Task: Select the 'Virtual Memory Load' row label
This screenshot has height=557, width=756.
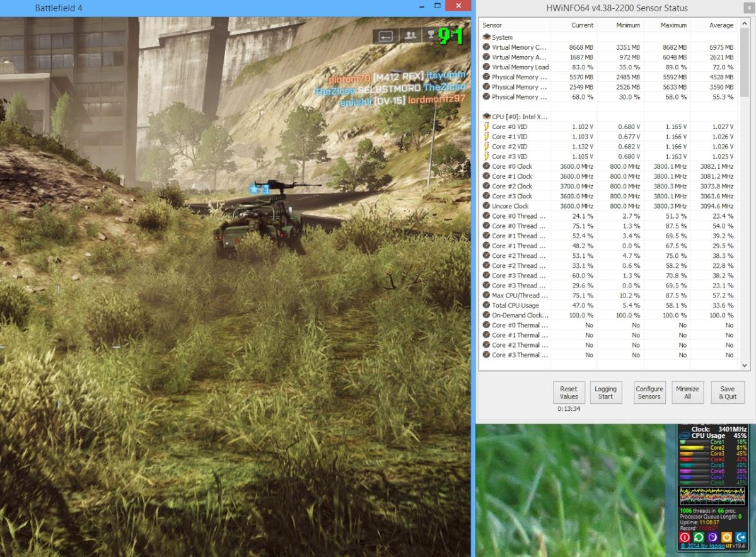Action: point(520,67)
